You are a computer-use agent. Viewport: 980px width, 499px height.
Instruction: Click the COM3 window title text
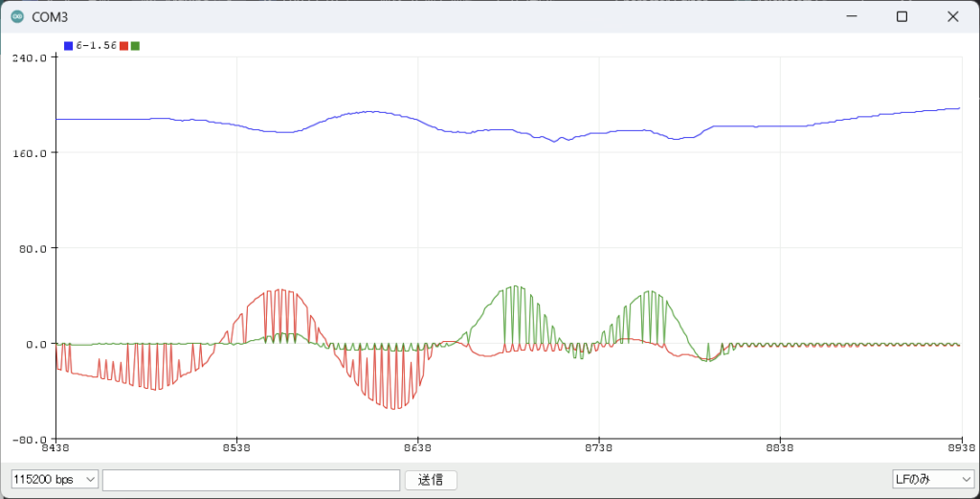pos(50,17)
